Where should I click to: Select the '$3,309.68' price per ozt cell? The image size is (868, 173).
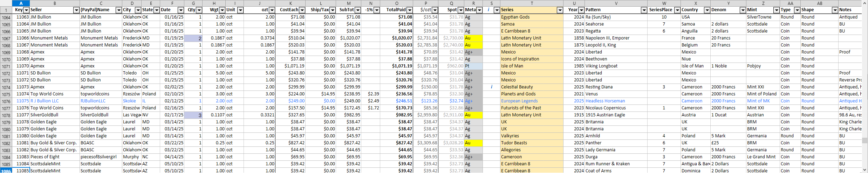click(x=426, y=143)
